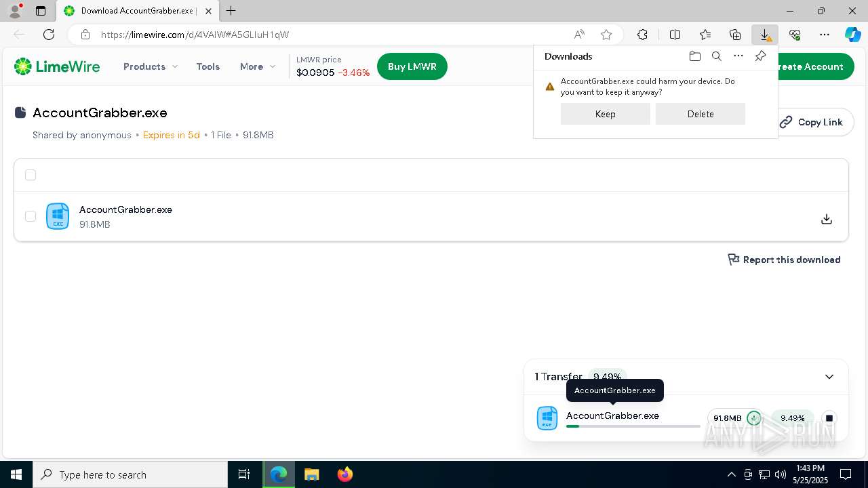
Task: Click the LimeWire logo
Action: point(57,66)
